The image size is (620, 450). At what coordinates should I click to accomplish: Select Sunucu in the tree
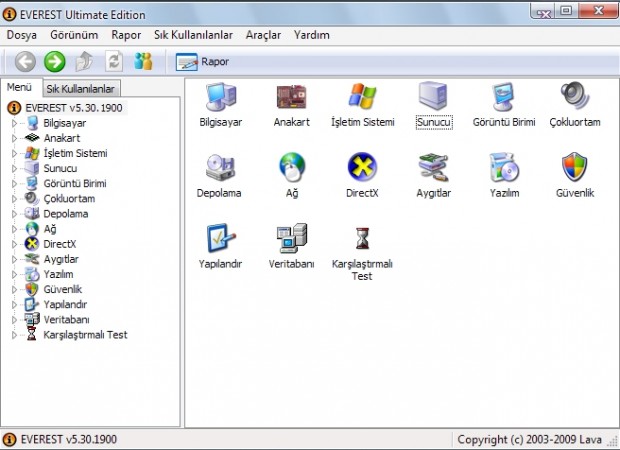60,168
